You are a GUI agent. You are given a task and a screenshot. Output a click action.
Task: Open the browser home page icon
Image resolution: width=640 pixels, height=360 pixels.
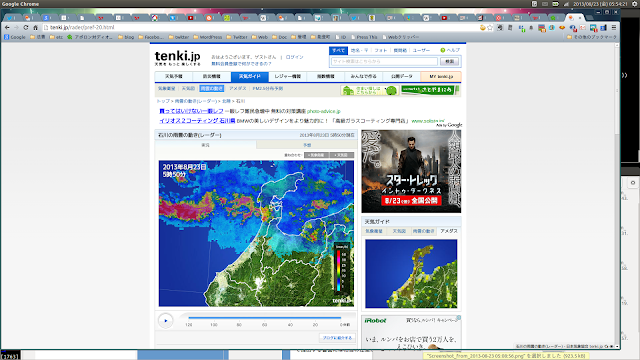click(x=36, y=27)
